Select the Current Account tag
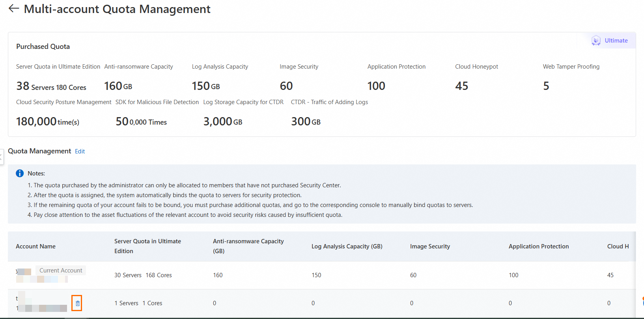The width and height of the screenshot is (644, 319). (x=61, y=270)
